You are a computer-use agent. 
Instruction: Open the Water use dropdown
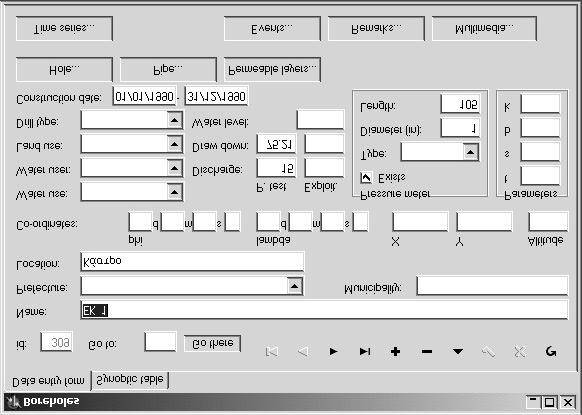tap(174, 192)
